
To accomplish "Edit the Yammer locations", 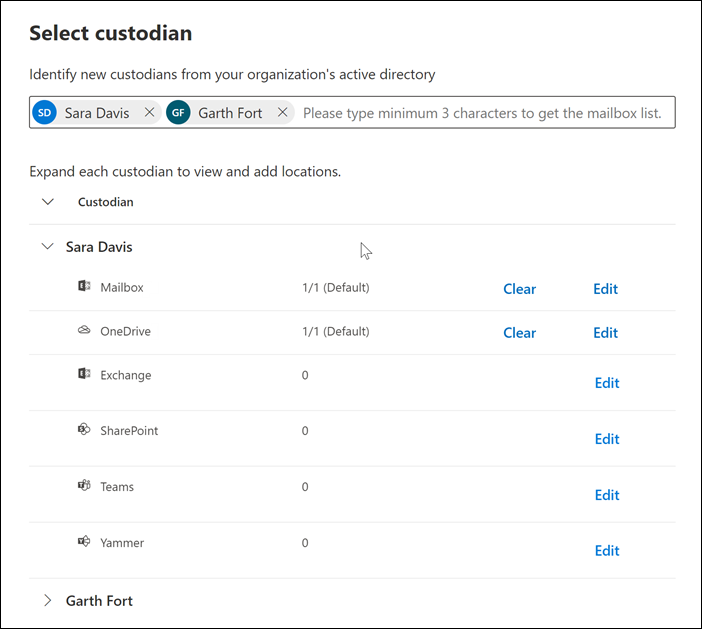I will pyautogui.click(x=607, y=551).
